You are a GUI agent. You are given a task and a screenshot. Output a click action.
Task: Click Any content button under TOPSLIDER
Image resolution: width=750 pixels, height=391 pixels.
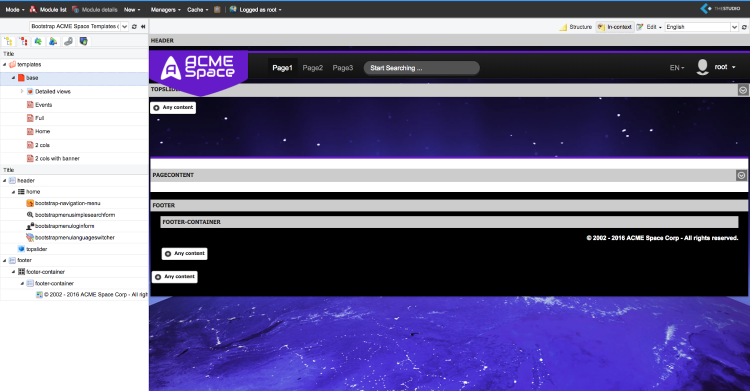(x=173, y=108)
